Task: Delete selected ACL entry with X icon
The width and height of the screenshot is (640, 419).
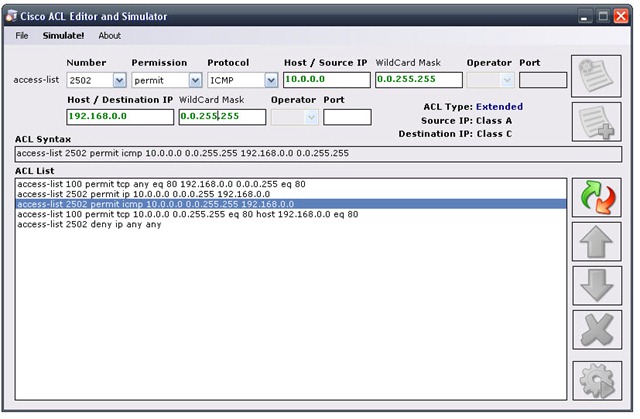Action: [x=597, y=330]
